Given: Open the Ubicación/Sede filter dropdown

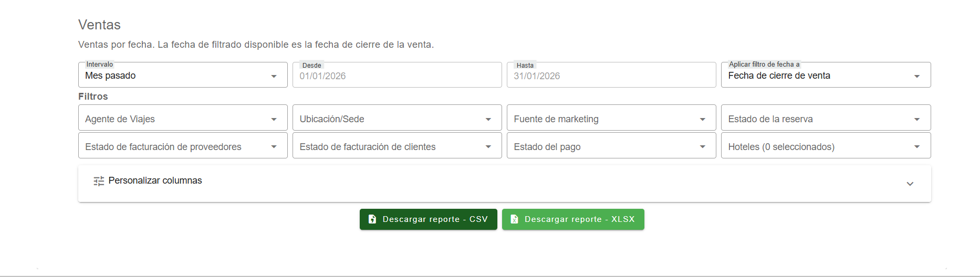Looking at the screenshot, I should pyautogui.click(x=397, y=119).
